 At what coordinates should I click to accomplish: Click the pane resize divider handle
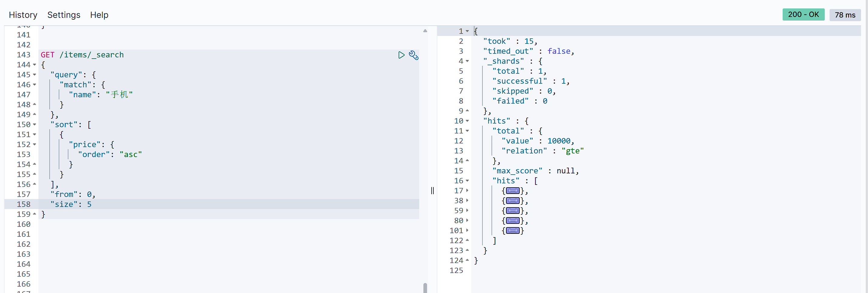point(432,191)
